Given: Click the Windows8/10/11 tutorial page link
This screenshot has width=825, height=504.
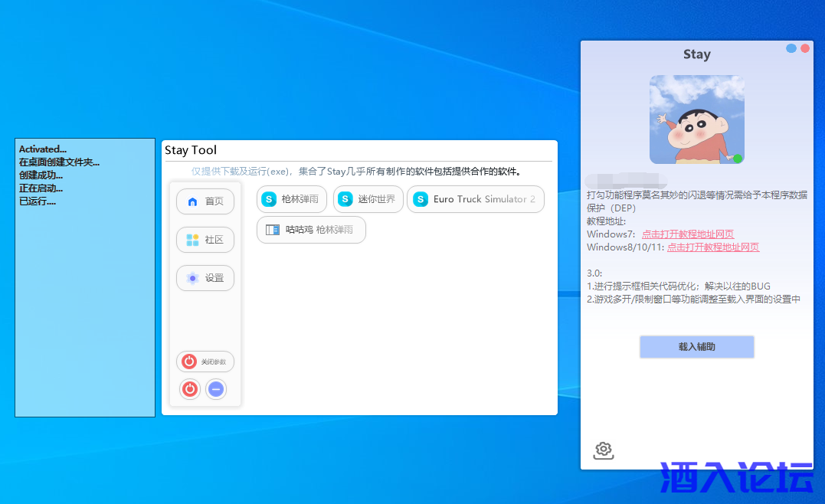Looking at the screenshot, I should (713, 247).
